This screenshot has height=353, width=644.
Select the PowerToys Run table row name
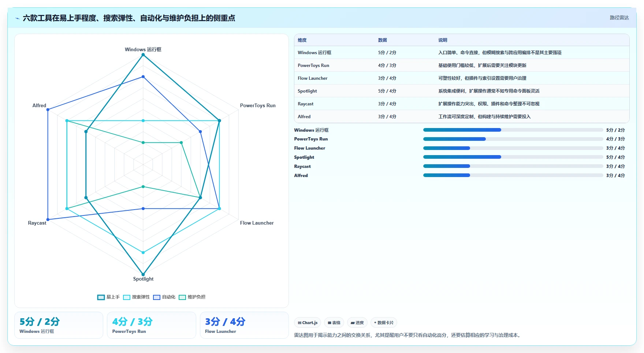pos(313,65)
